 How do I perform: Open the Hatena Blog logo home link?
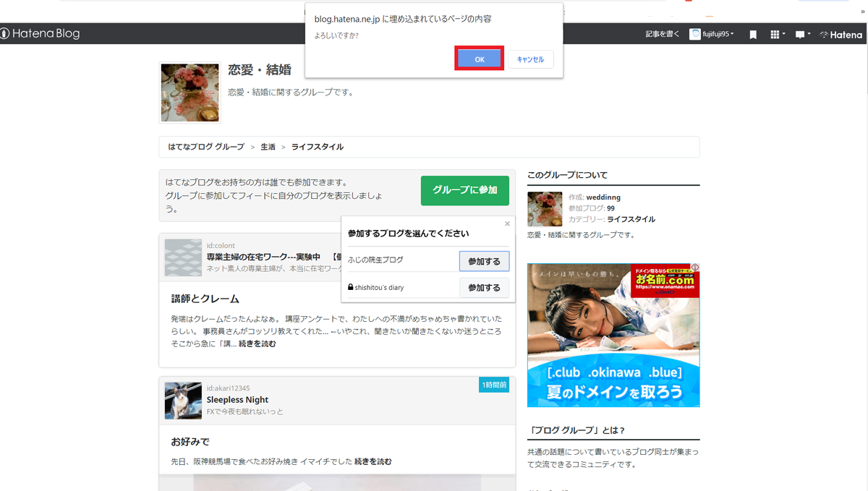40,34
